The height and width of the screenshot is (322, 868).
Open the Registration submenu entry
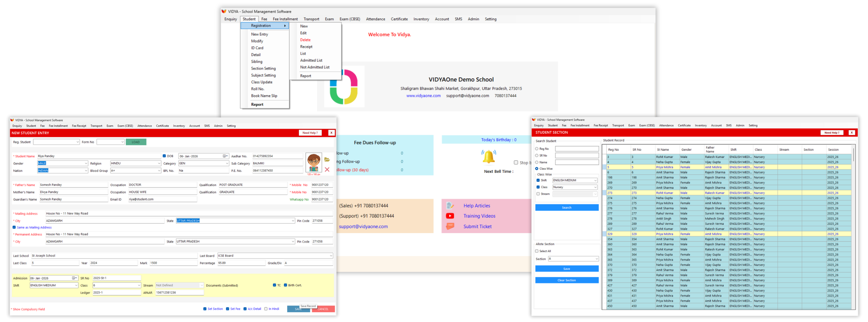pos(265,26)
